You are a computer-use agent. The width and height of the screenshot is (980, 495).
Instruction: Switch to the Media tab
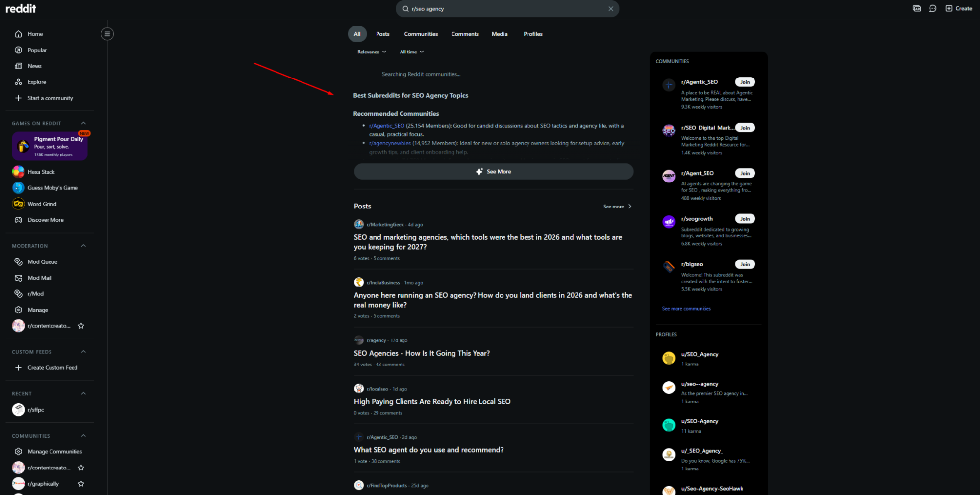(500, 34)
